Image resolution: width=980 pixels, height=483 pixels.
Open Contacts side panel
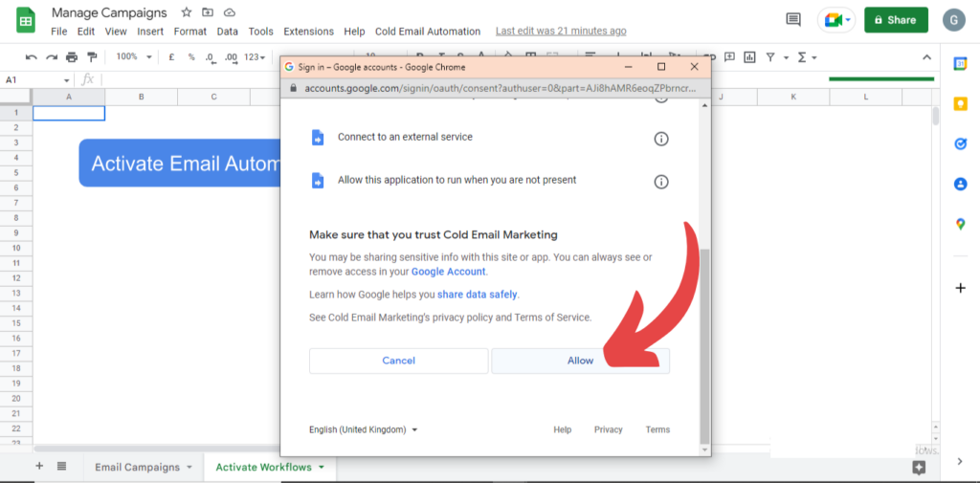pos(960,184)
